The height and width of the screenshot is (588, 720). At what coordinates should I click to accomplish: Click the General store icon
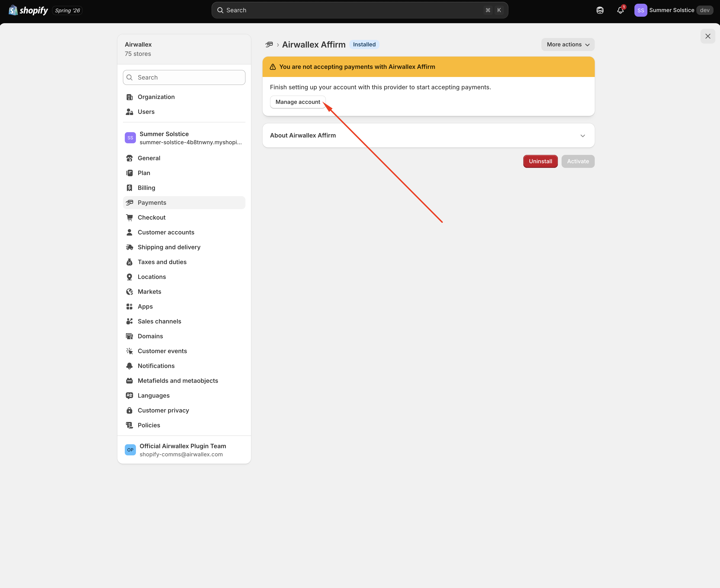tap(129, 158)
